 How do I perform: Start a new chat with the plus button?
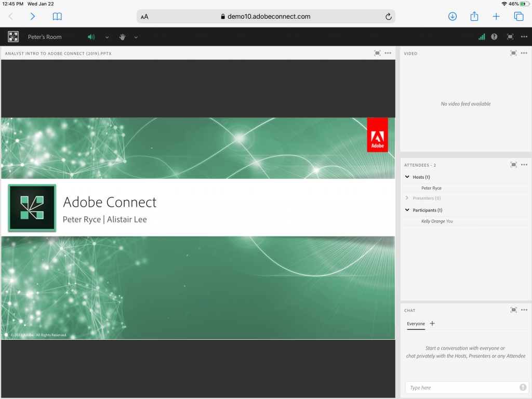[432, 324]
